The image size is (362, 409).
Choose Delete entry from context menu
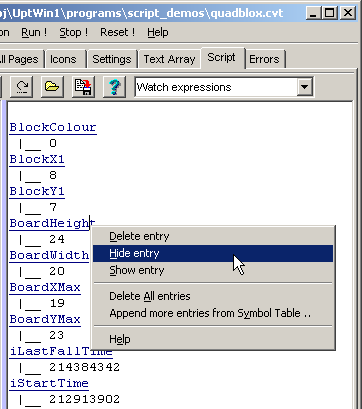click(x=213, y=236)
